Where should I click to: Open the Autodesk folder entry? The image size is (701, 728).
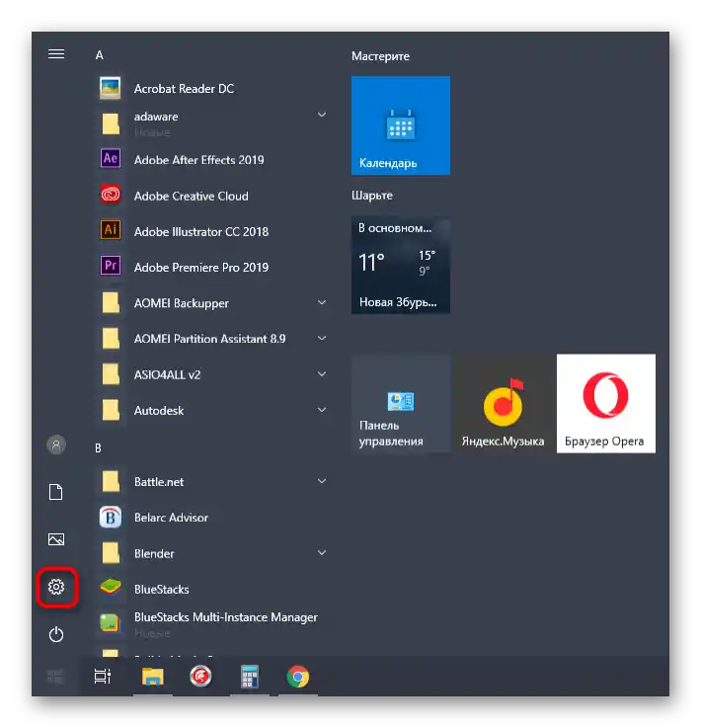[x=211, y=410]
